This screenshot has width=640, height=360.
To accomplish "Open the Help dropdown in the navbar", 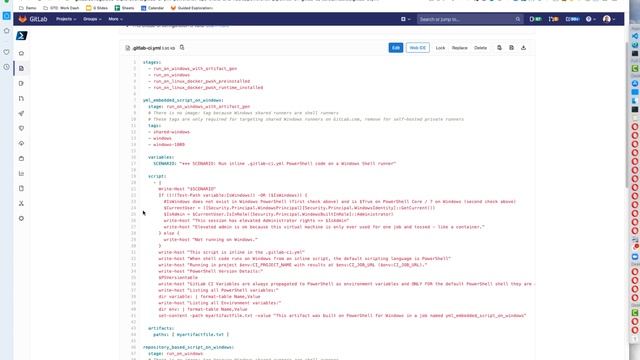I will pos(591,19).
